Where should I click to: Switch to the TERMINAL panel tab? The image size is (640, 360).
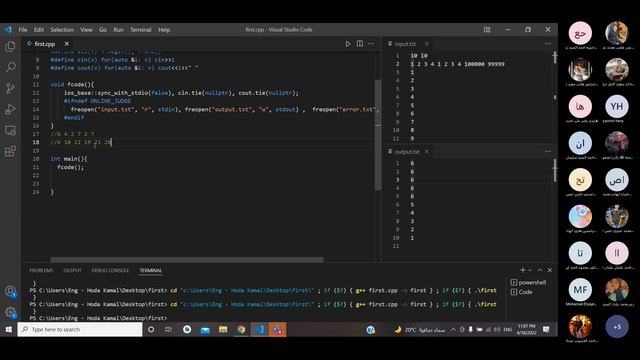[x=151, y=270]
